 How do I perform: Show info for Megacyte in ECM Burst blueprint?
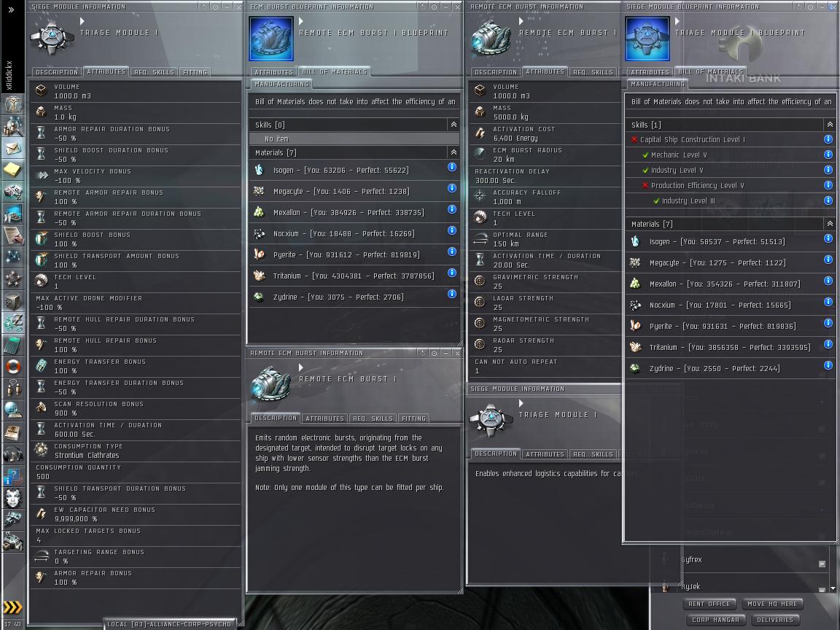click(452, 188)
